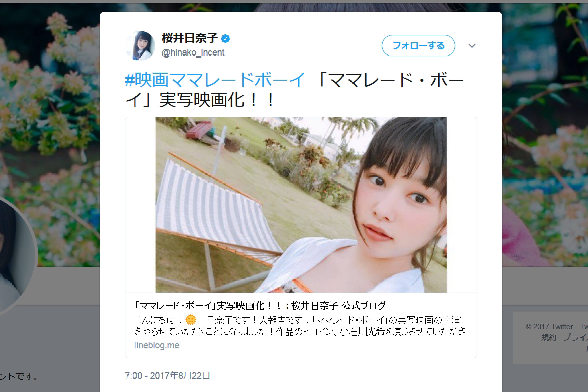Open the 規約 footer link
Screen dimensions: 588x392
tap(549, 338)
